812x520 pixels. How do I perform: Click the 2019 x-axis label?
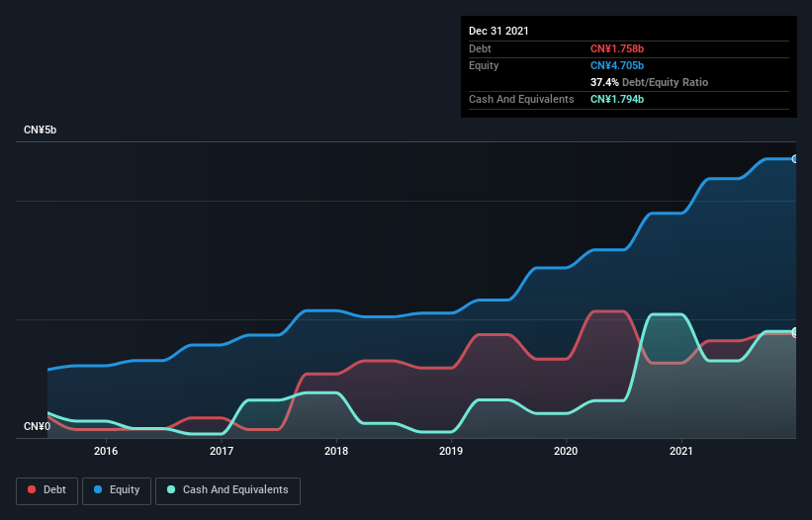[x=451, y=451]
